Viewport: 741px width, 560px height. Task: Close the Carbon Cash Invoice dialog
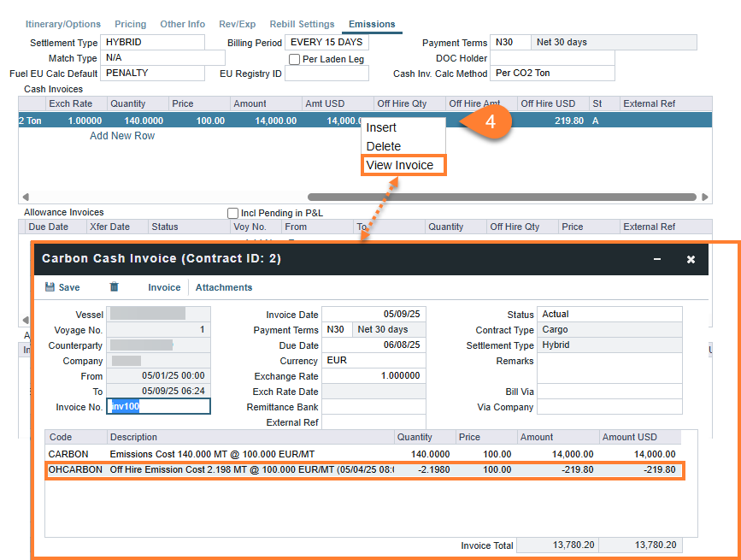pyautogui.click(x=691, y=259)
